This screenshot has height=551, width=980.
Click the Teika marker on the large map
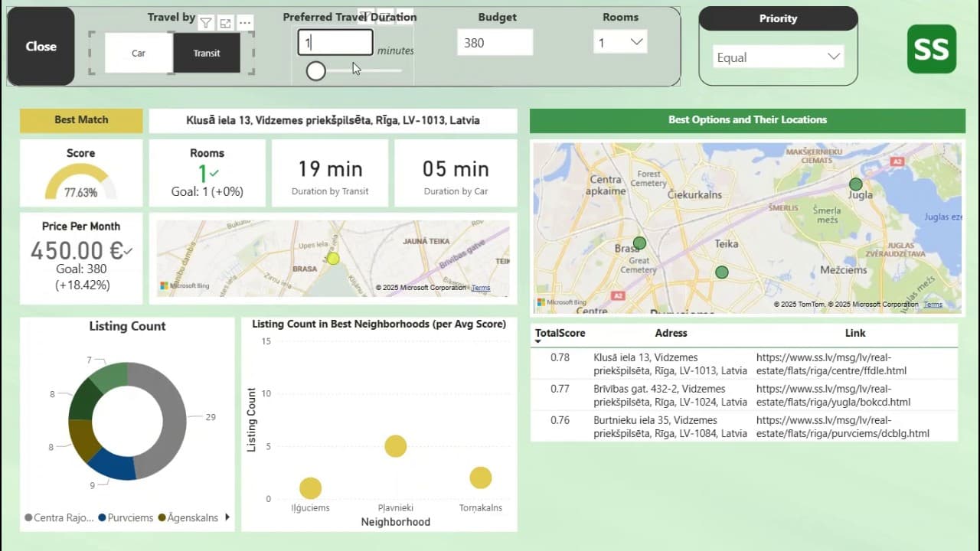(x=721, y=272)
